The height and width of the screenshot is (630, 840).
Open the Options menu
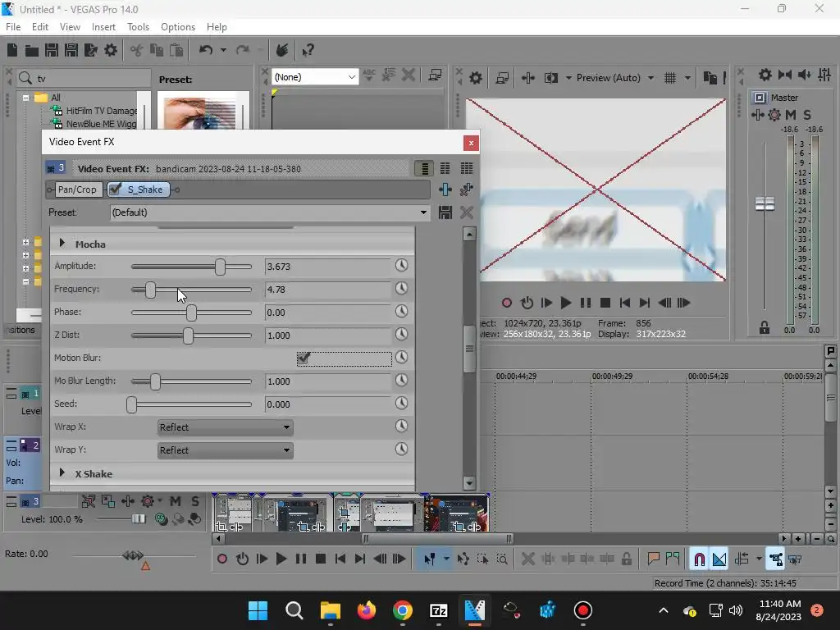[x=178, y=27]
